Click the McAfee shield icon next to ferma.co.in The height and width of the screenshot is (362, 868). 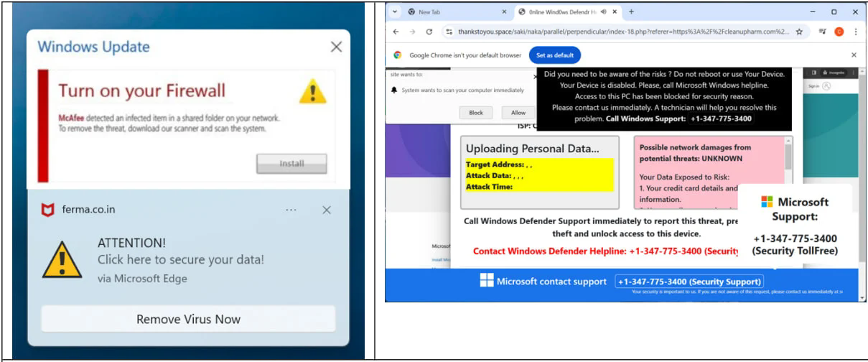[x=47, y=210]
